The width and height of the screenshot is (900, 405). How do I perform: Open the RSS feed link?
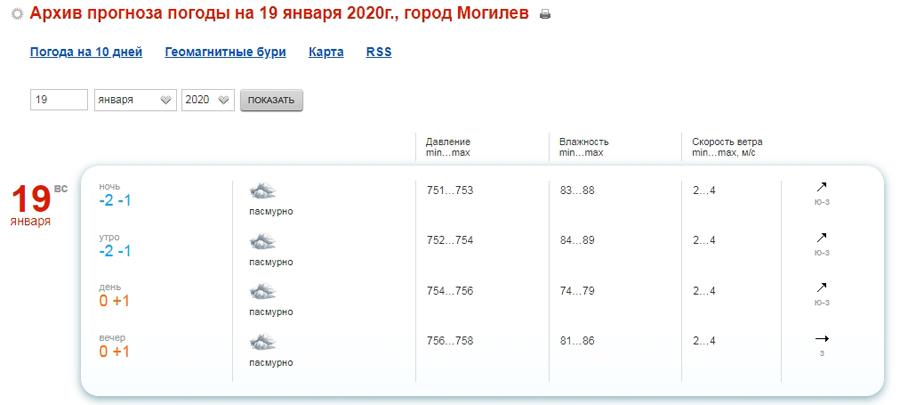click(x=379, y=52)
